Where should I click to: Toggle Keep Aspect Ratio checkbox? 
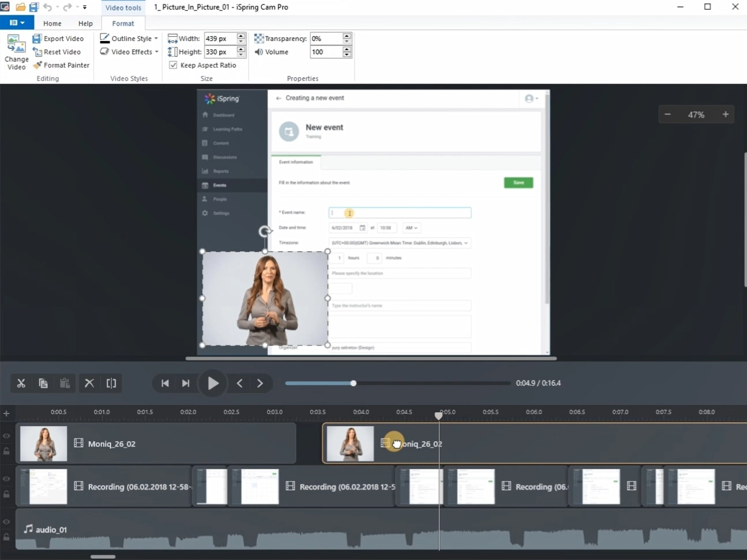(x=173, y=65)
